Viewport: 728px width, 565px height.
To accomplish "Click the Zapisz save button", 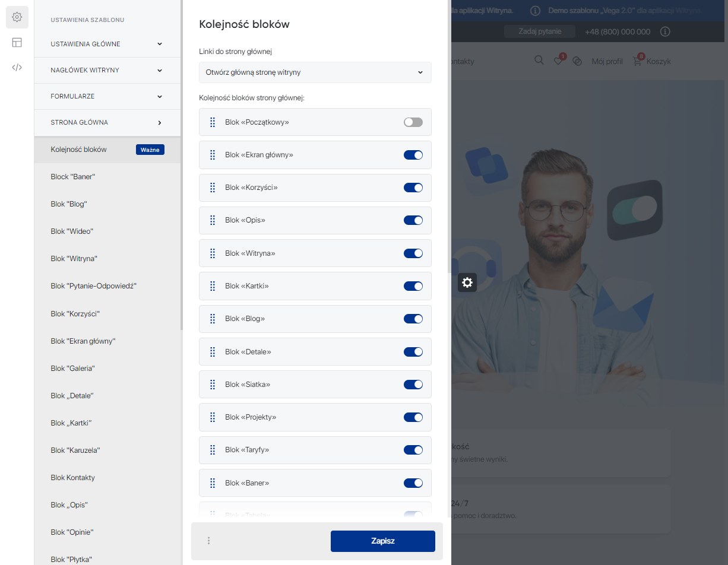I will tap(382, 541).
